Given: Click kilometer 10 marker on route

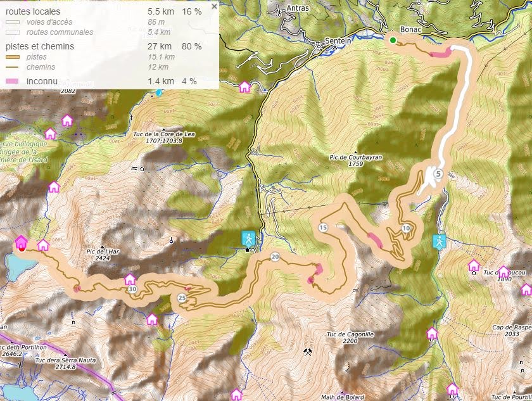Looking at the screenshot, I should click(x=406, y=228).
